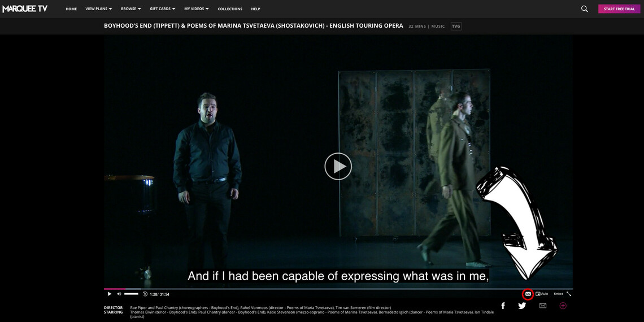Open the Help menu item
644x322 pixels.
coord(255,9)
